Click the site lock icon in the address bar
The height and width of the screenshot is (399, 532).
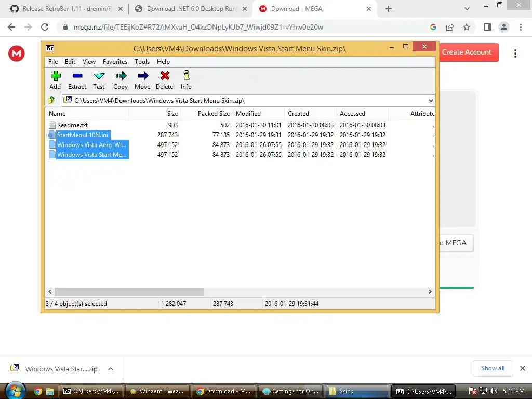coord(65,27)
